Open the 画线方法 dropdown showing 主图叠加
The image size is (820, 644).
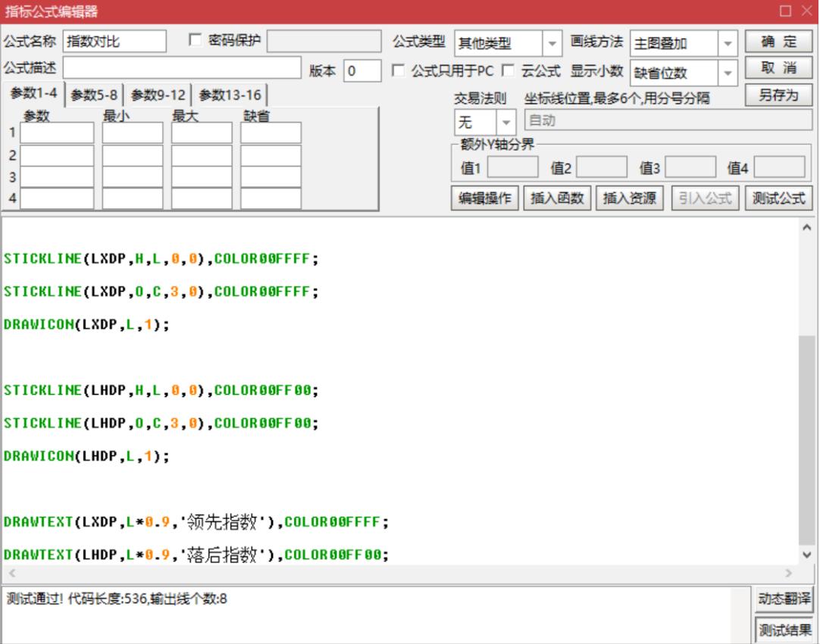[x=727, y=44]
